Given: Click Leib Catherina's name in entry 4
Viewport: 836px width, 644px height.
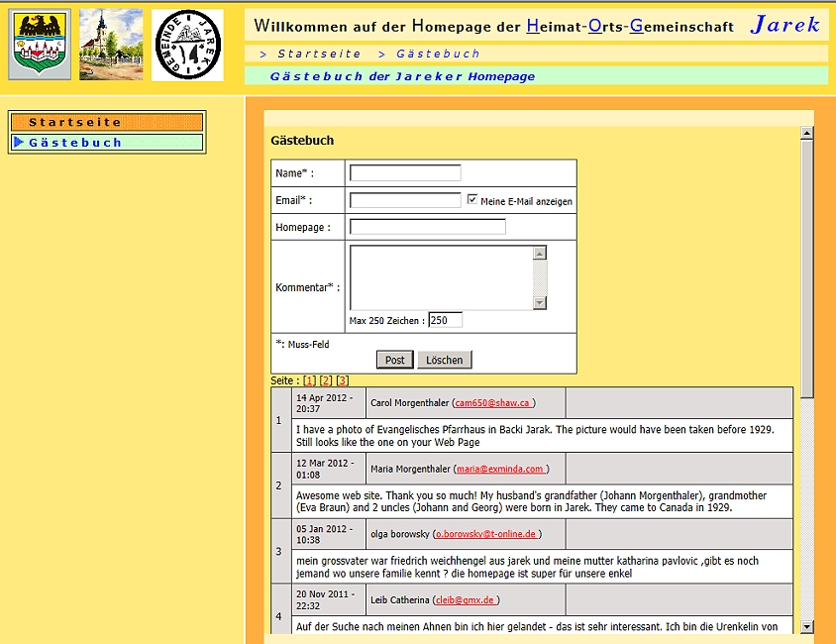Looking at the screenshot, I should [400, 600].
